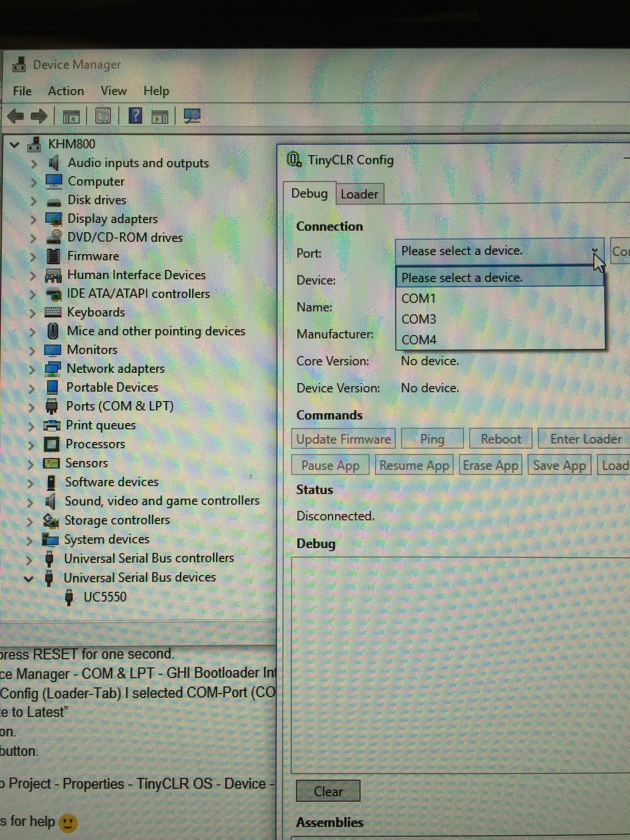This screenshot has height=840, width=630.
Task: Open the File menu
Action: tap(22, 91)
